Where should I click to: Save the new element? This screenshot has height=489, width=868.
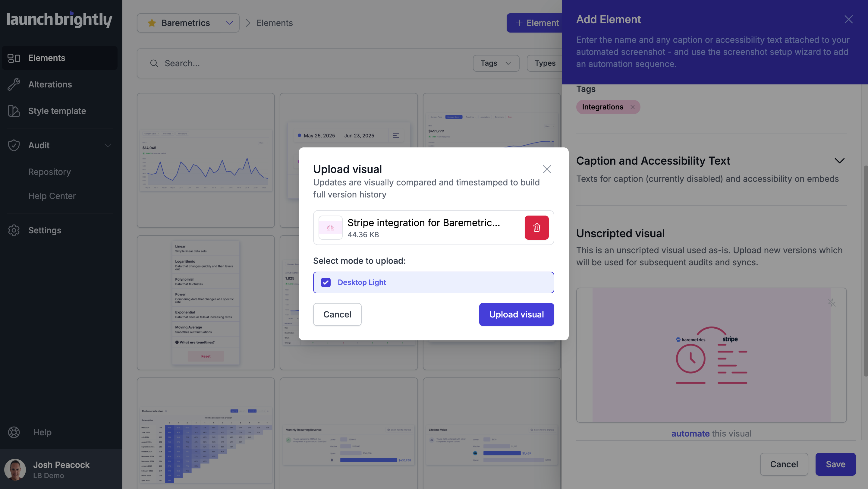835,464
